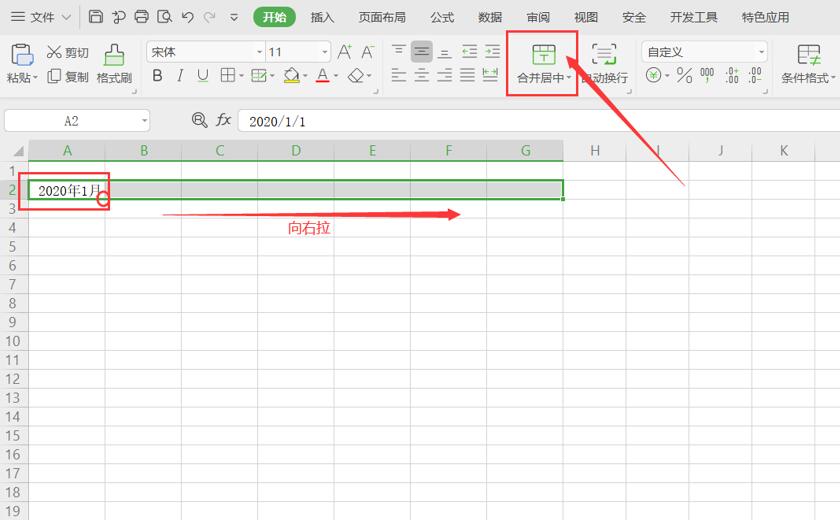Open the Name Box A2 dropdown
Viewport: 840px width, 520px height.
(x=144, y=120)
